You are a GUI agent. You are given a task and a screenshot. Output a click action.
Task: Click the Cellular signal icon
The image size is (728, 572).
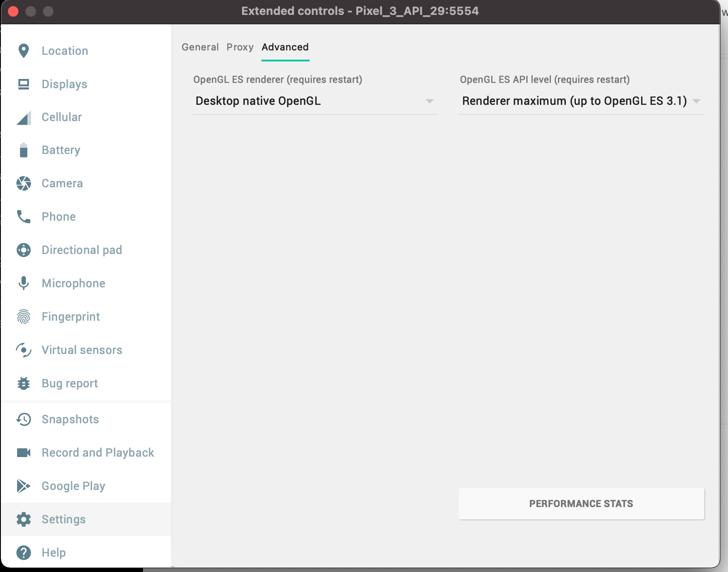point(23,117)
